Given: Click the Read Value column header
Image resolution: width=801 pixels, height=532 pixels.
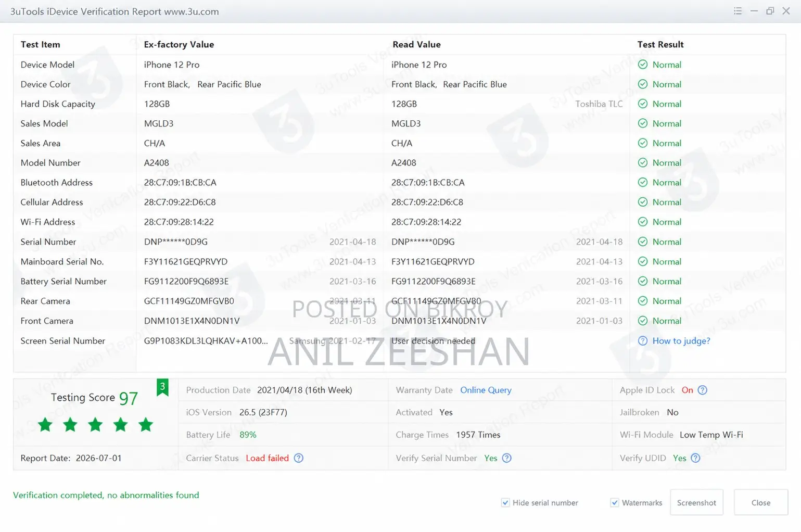Looking at the screenshot, I should pos(416,44).
